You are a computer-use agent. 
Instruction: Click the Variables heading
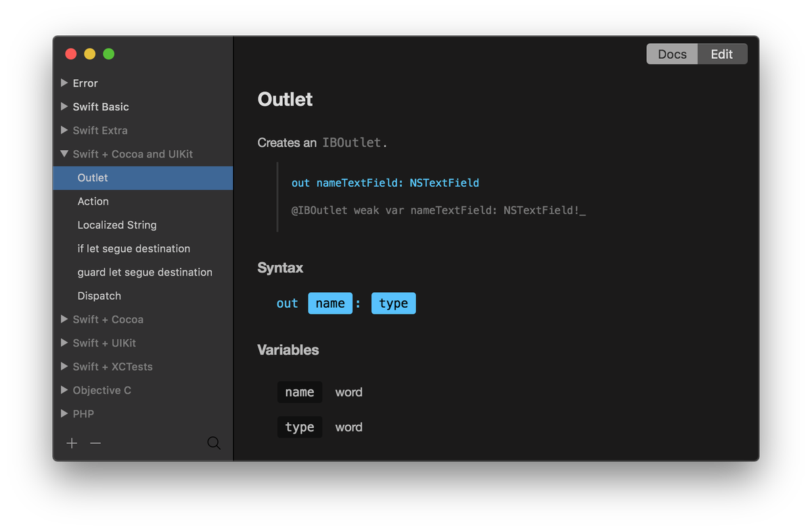(x=288, y=350)
